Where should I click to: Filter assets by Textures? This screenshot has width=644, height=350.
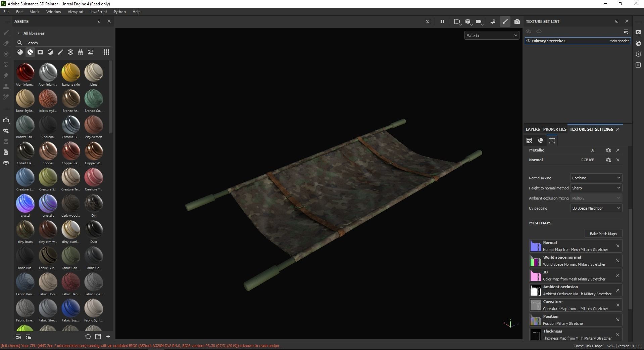[x=81, y=52]
